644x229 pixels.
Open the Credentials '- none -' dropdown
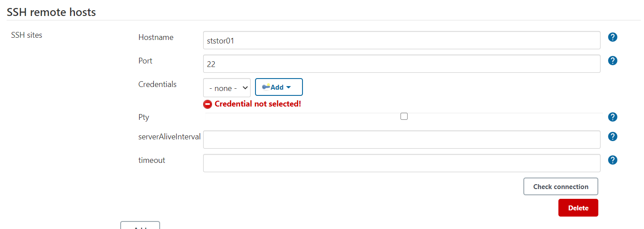tap(227, 88)
